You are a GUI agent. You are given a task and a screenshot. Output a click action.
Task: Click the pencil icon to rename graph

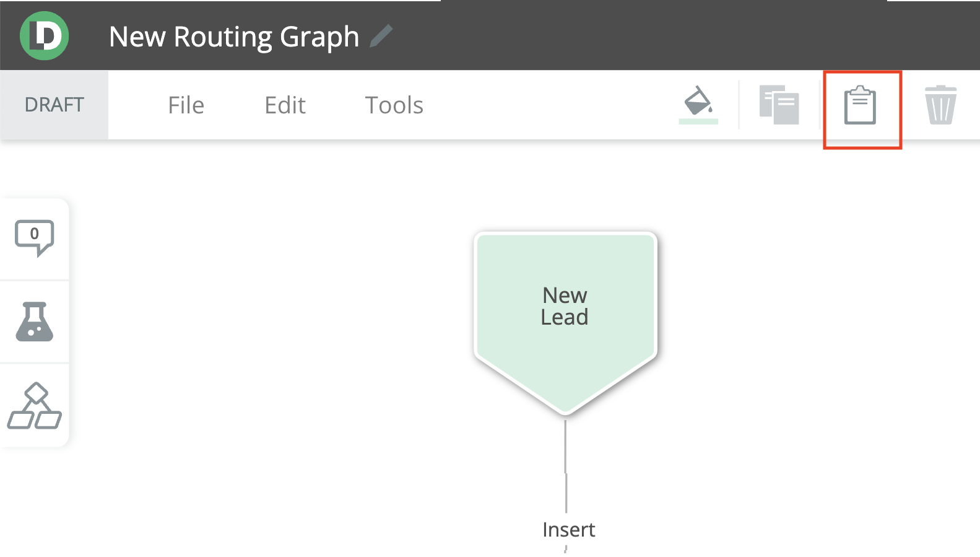point(381,36)
